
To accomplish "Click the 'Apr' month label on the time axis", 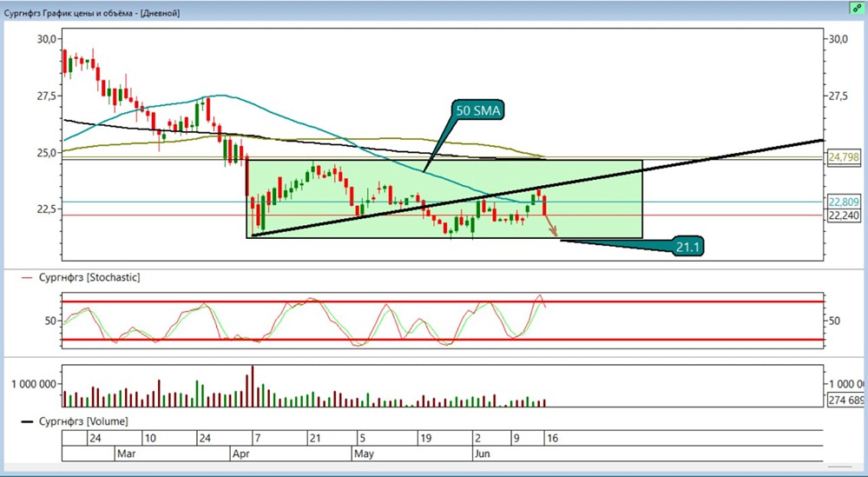I will pyautogui.click(x=240, y=454).
